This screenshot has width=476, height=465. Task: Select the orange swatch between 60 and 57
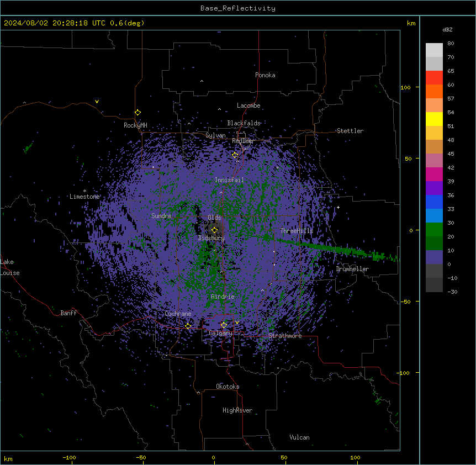tap(434, 91)
